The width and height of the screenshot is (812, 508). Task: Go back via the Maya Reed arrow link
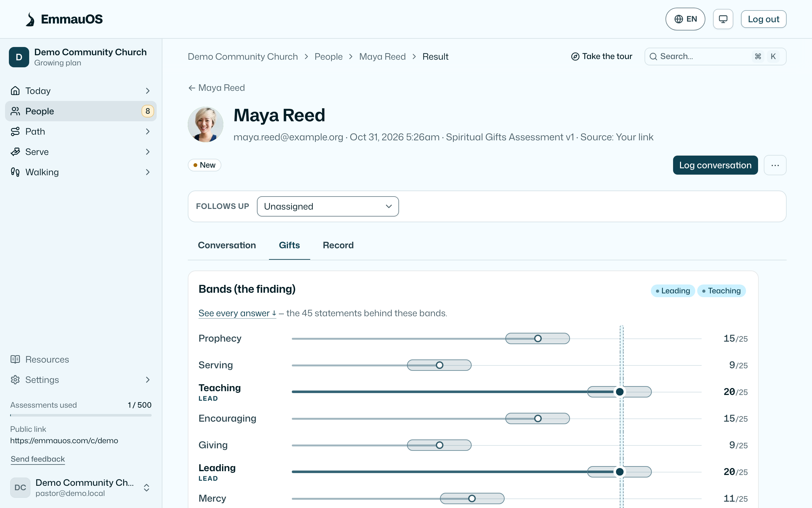pos(216,88)
